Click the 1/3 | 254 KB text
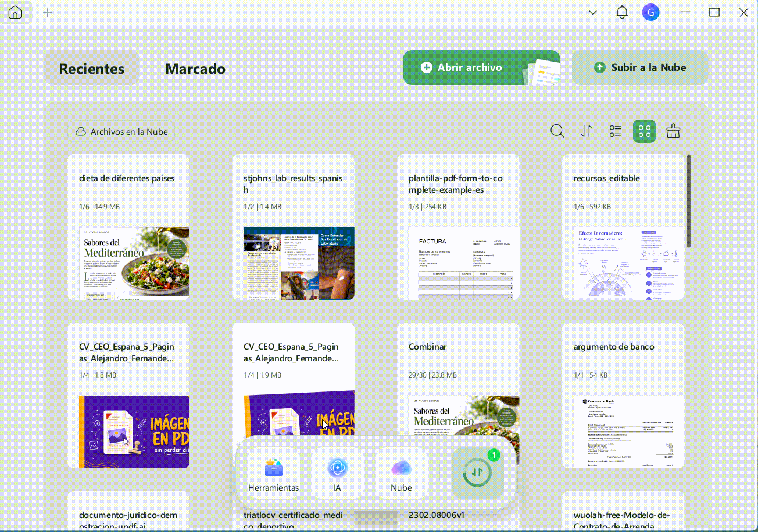Image resolution: width=758 pixels, height=532 pixels. 428,207
